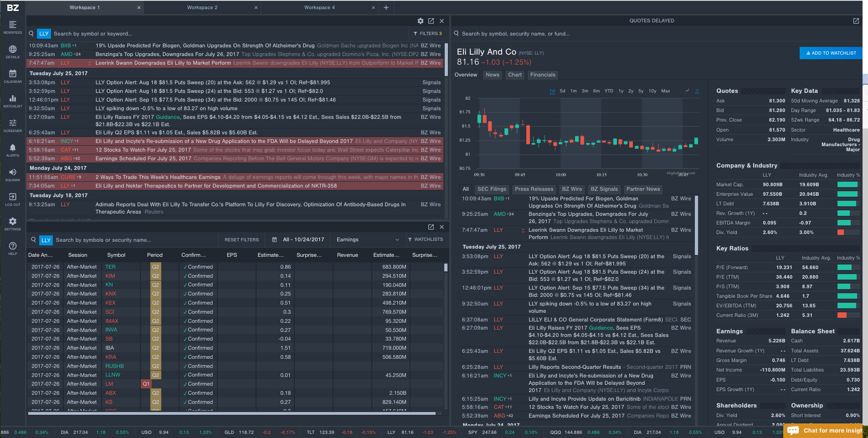The width and height of the screenshot is (868, 438).
Task: Open the TER ticker in earnings table
Action: point(111,267)
